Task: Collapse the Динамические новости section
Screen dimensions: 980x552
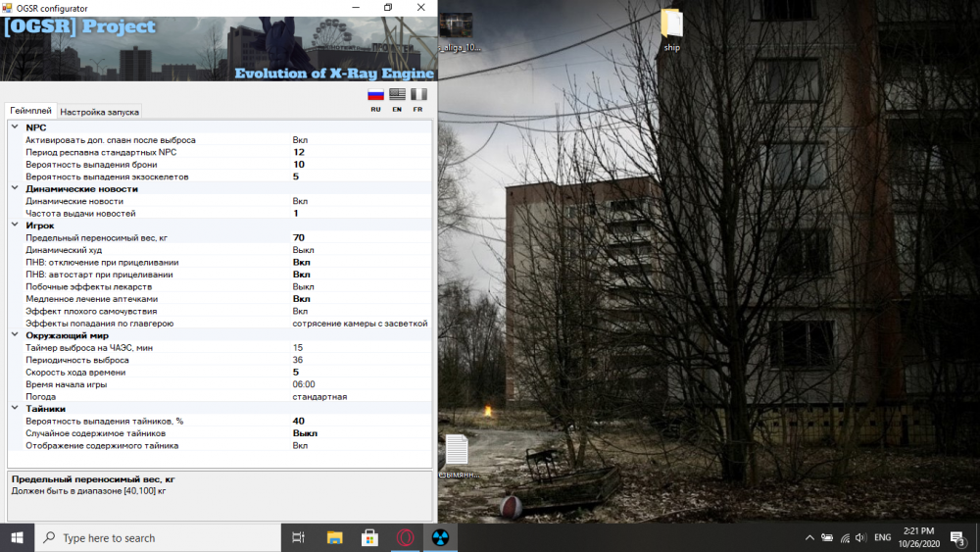Action: (x=15, y=188)
